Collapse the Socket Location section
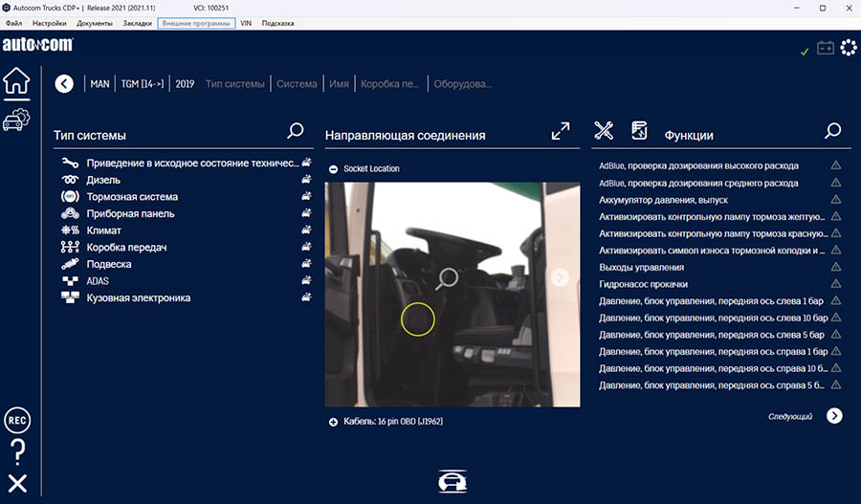The width and height of the screenshot is (861, 504). pyautogui.click(x=333, y=169)
